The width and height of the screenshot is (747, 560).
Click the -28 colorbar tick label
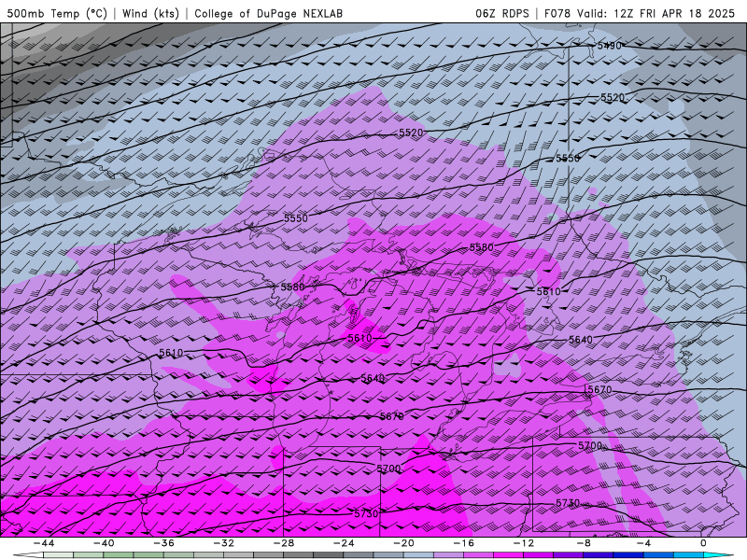click(x=284, y=543)
